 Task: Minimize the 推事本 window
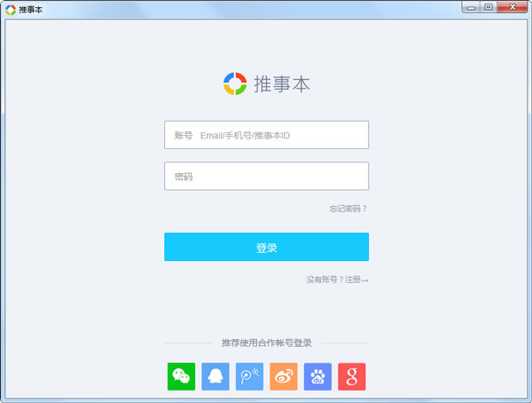[x=472, y=7]
